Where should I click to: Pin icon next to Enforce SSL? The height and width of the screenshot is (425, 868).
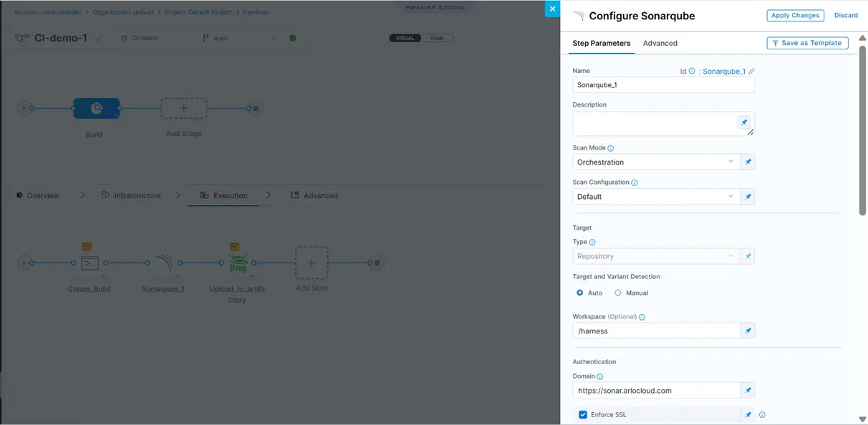point(748,414)
